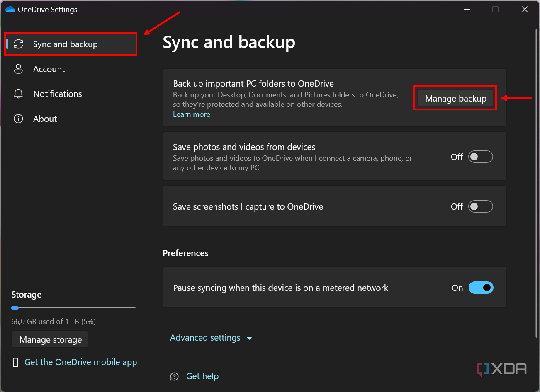Viewport: 540px width, 392px height.
Task: Click the OneDrive cloud icon in title bar
Action: [10, 10]
